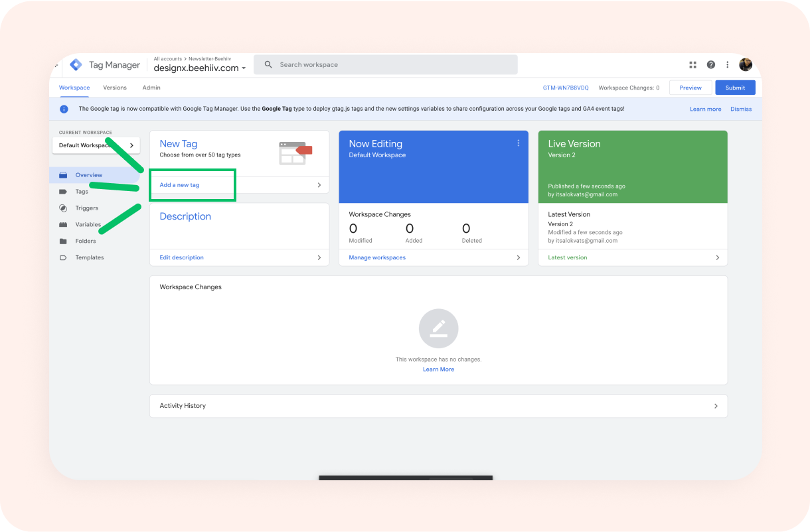Image resolution: width=810 pixels, height=532 pixels.
Task: Click the All accounts breadcrumb
Action: click(168, 59)
